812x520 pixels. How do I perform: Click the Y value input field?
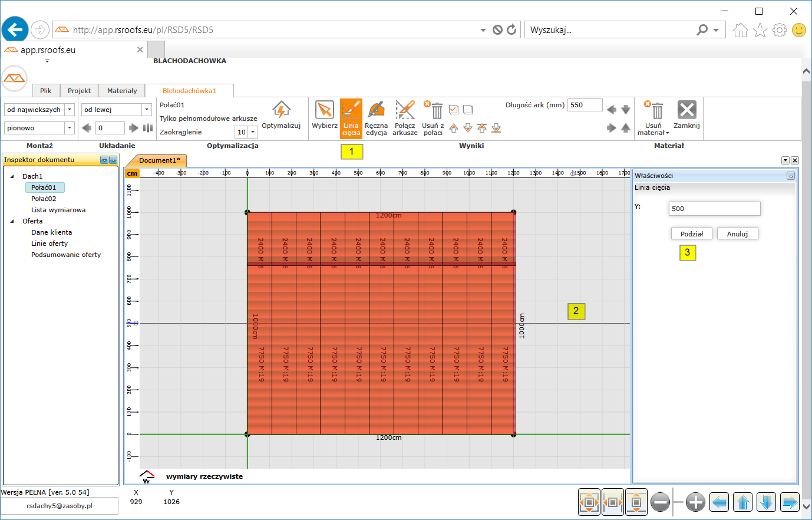(x=714, y=209)
